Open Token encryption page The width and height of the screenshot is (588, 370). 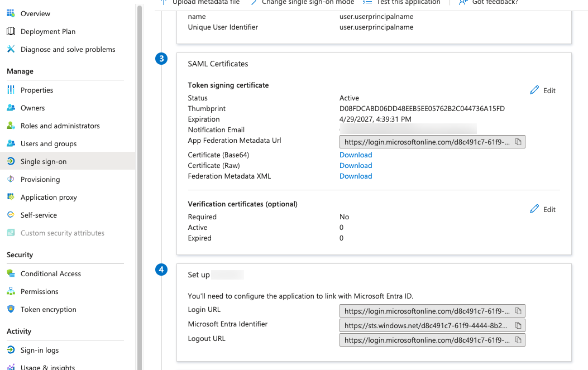pyautogui.click(x=49, y=309)
